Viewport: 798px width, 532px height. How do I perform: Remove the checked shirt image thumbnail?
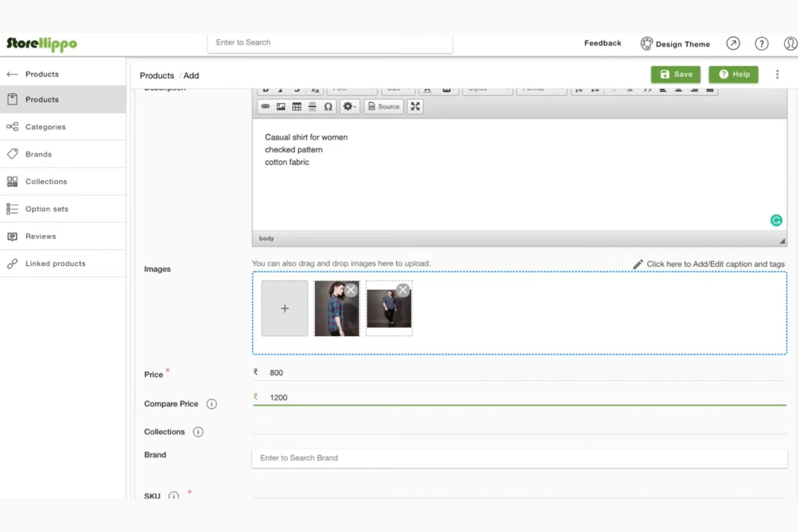[x=351, y=289]
